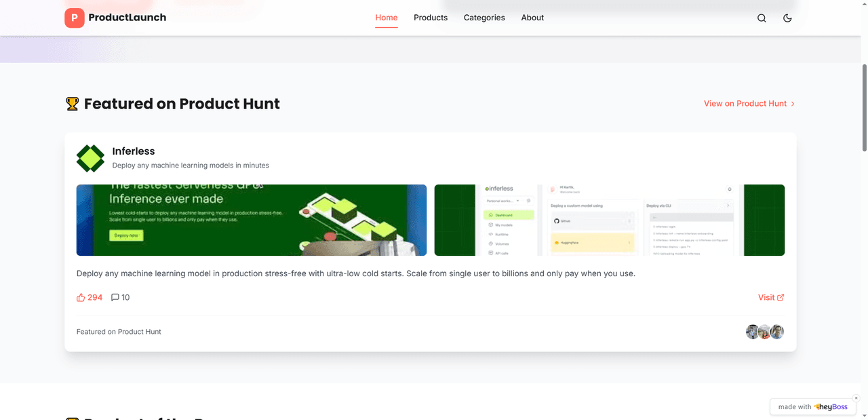Click the last maker avatar
Viewport: 868px width, 420px height.
777,332
